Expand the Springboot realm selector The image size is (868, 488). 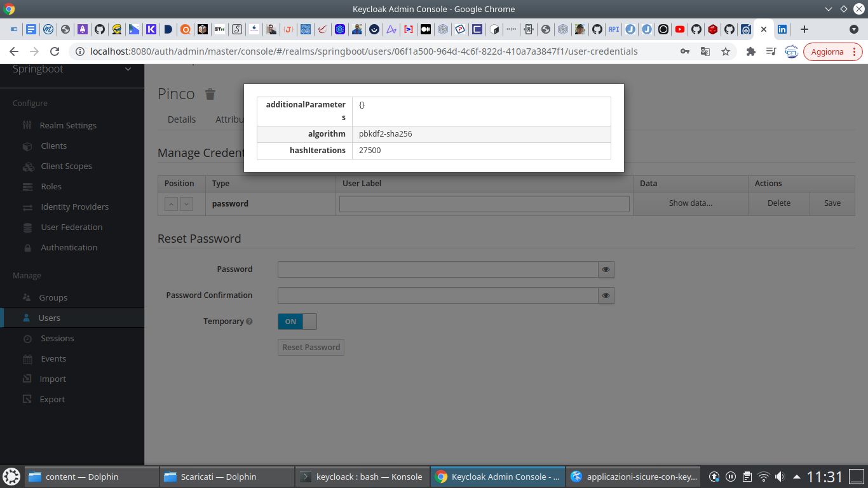(72, 69)
